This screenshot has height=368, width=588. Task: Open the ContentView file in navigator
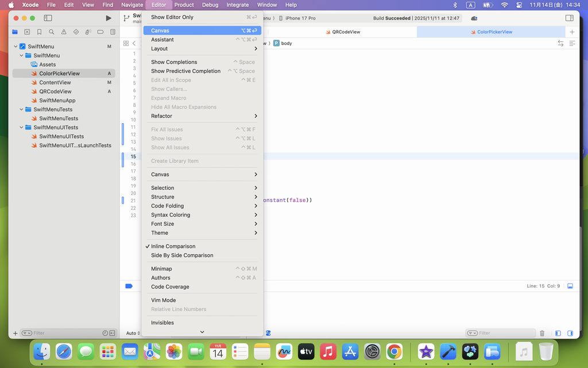(55, 83)
